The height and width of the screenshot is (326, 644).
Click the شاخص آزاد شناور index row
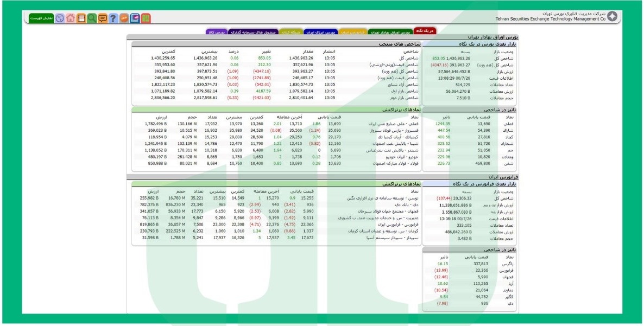pos(276,85)
